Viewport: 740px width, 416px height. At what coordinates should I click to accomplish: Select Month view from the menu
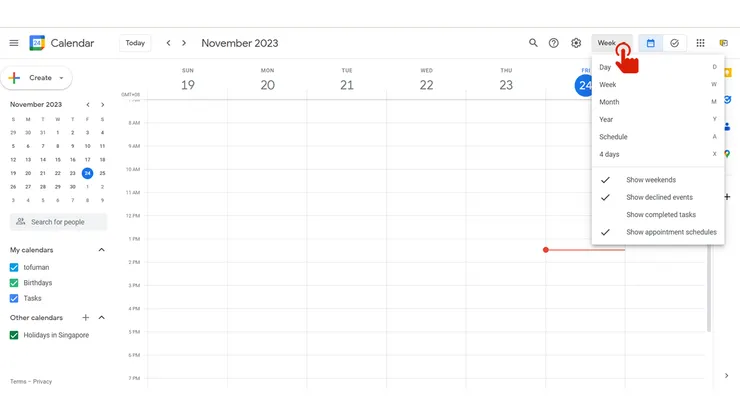609,102
